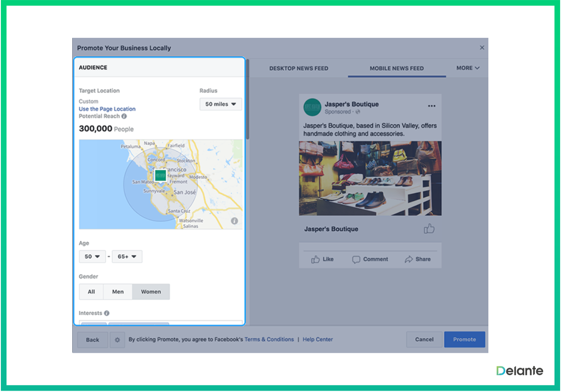Viewport: 561px width, 392px height.
Task: Open the Help Center link
Action: [318, 339]
